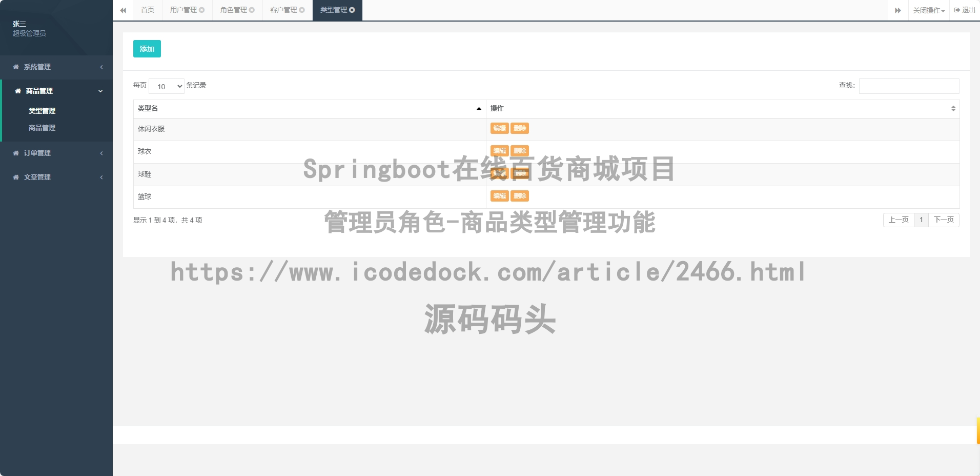Screen dimensions: 980x476
Task: Open the records-per-page dropdown showing 10
Action: [x=167, y=86]
